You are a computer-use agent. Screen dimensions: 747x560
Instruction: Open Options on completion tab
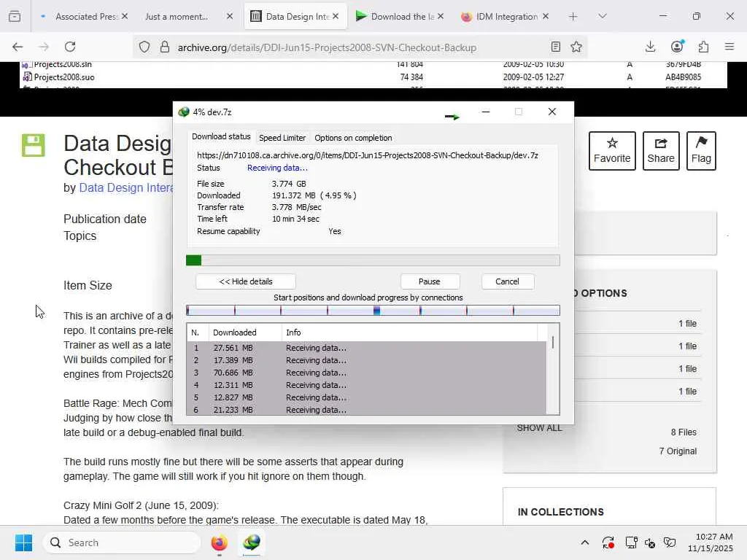353,138
